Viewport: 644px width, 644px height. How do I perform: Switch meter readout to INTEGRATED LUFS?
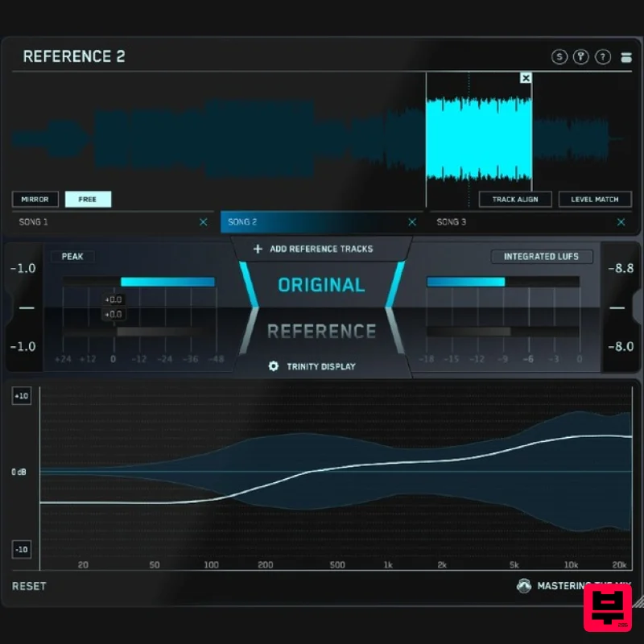pos(542,256)
